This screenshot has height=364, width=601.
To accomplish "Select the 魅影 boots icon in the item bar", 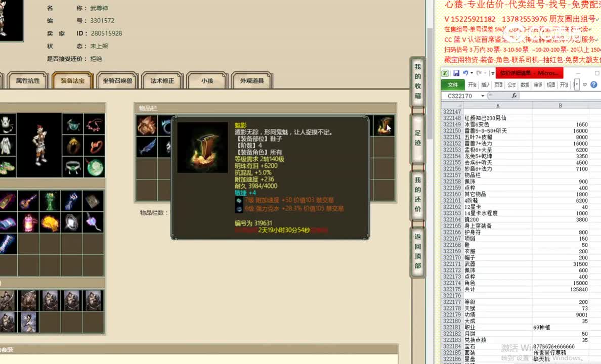I will 383,125.
